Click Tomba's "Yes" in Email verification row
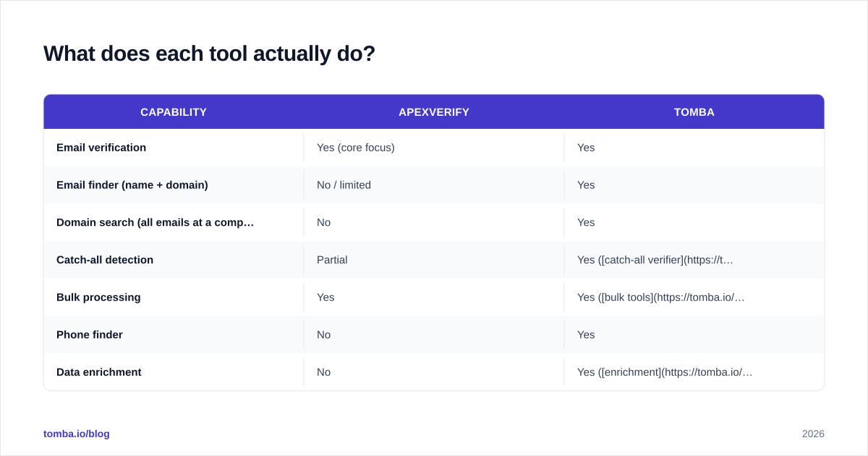868x456 pixels. pos(586,148)
